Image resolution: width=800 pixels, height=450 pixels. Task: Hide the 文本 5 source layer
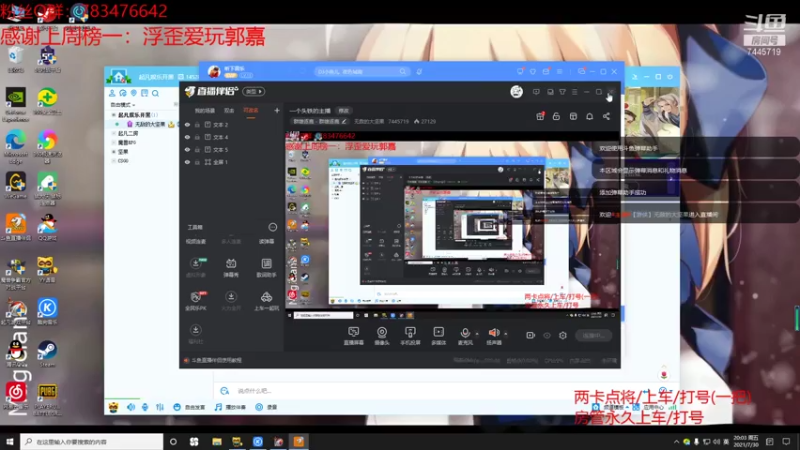click(187, 149)
